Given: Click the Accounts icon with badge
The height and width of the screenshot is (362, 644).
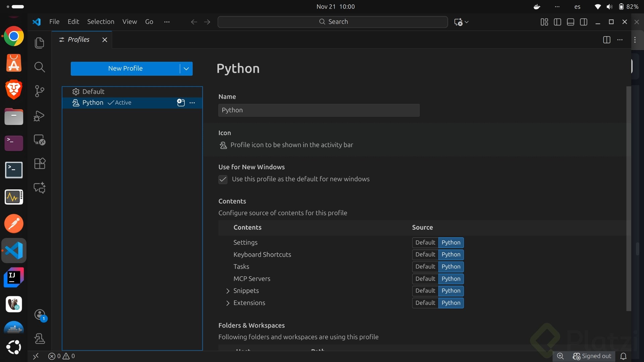Looking at the screenshot, I should pos(40,315).
